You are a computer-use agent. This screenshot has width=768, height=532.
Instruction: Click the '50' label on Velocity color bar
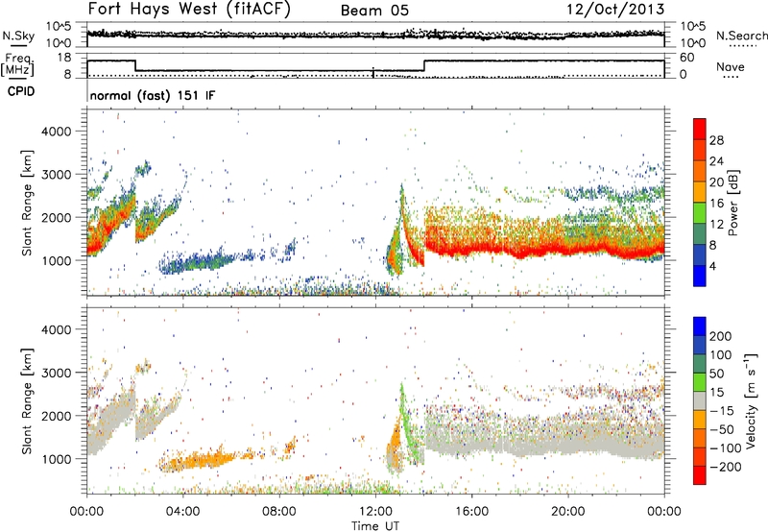click(717, 374)
